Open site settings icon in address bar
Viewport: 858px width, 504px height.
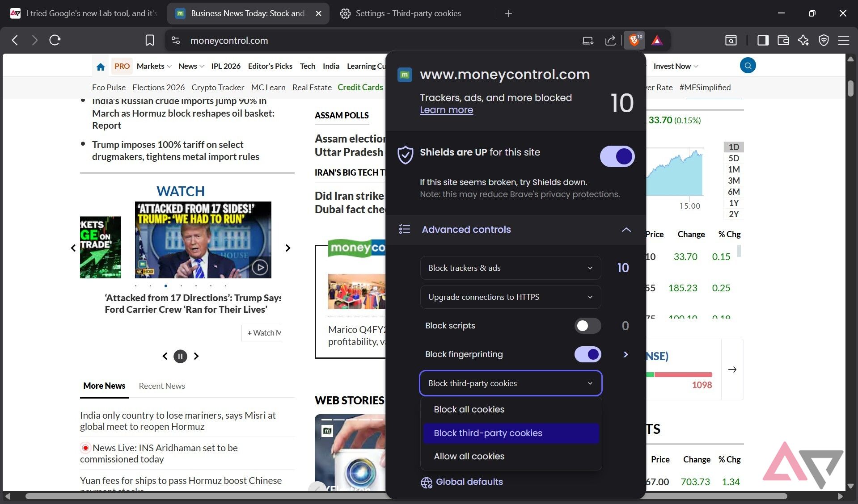click(176, 40)
